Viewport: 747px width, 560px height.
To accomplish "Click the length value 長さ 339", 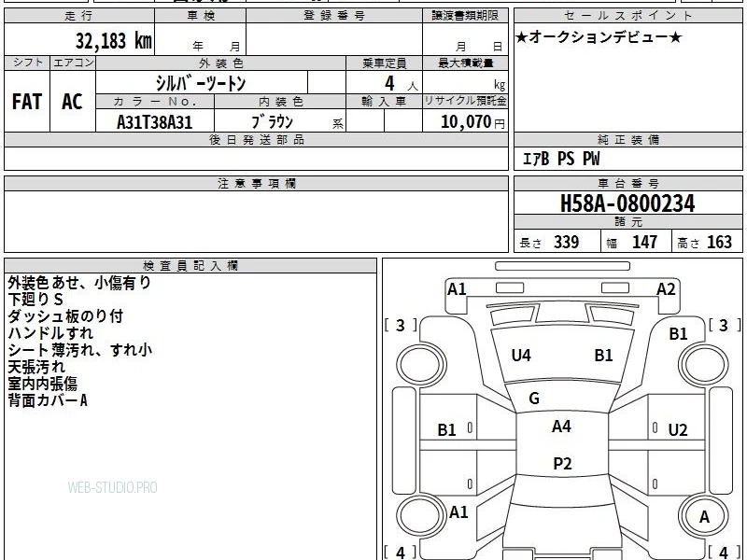I will 549,243.
